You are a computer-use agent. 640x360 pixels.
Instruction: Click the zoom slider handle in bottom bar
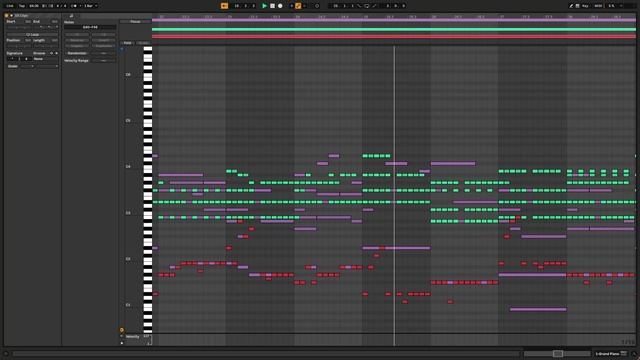tap(558, 353)
